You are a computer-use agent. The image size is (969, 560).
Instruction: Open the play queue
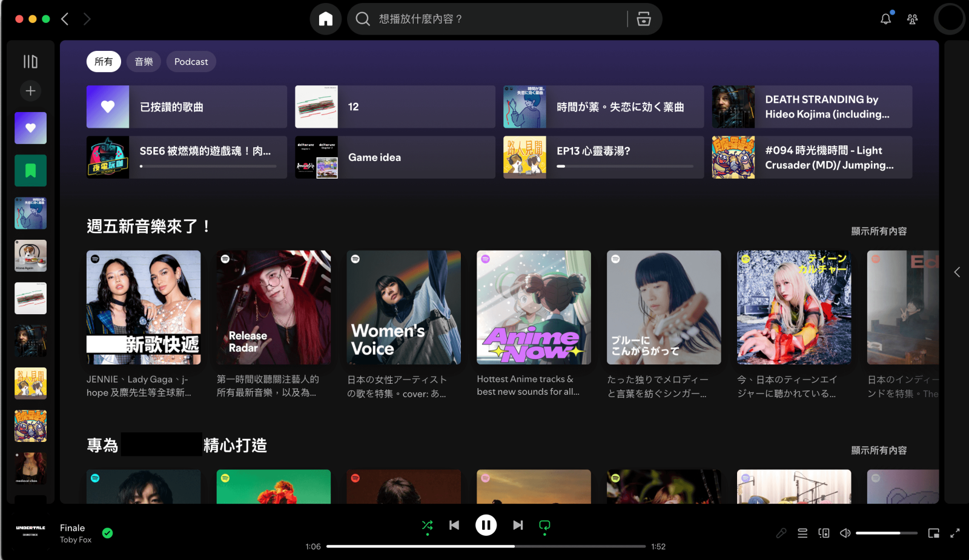click(x=802, y=533)
